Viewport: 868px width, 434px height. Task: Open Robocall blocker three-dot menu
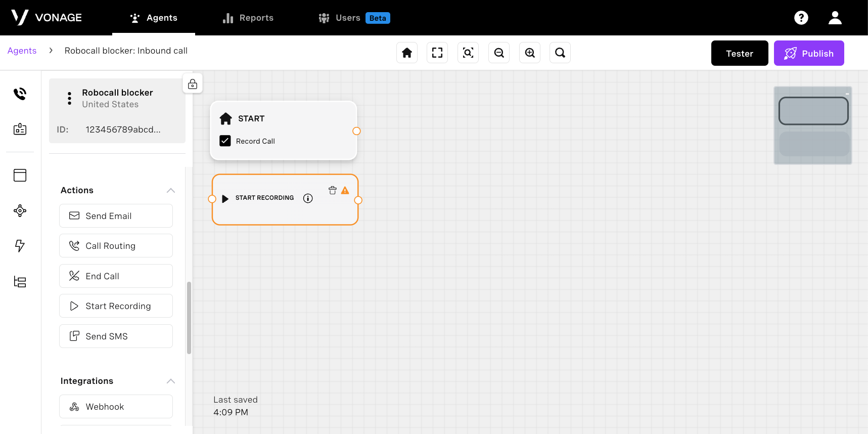tap(69, 98)
